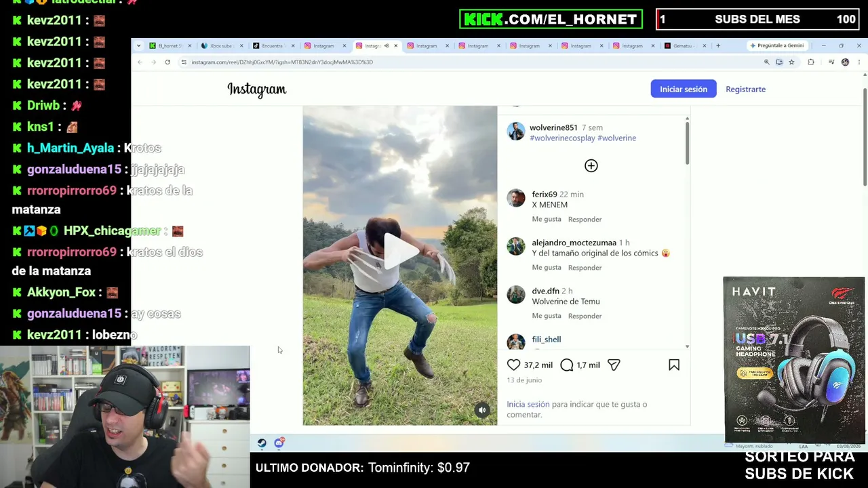
Task: Click the browser page vertical scrollbar
Action: [x=865, y=138]
